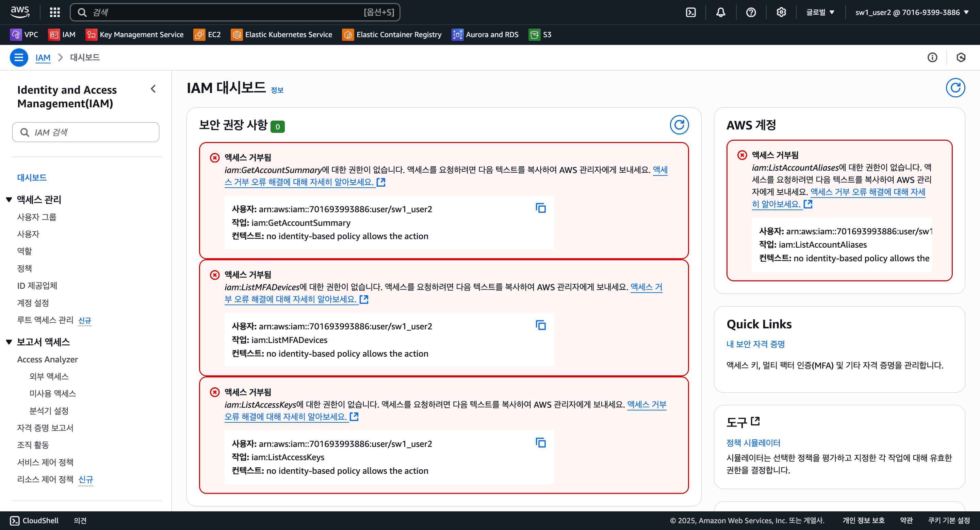Launch CloudShell from the top bar icon
The height and width of the screenshot is (530, 980).
690,12
